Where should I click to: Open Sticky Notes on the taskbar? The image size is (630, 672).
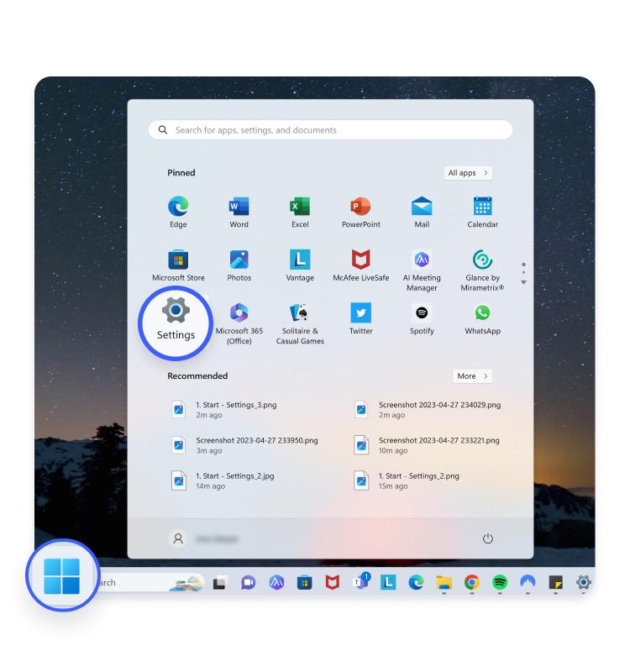pos(555,583)
